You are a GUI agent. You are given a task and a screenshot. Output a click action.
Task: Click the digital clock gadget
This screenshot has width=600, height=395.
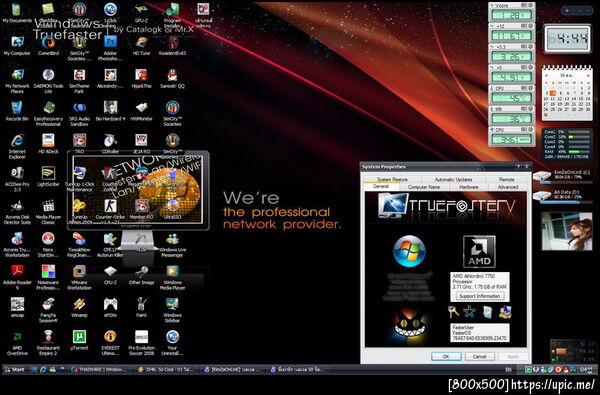click(x=567, y=38)
